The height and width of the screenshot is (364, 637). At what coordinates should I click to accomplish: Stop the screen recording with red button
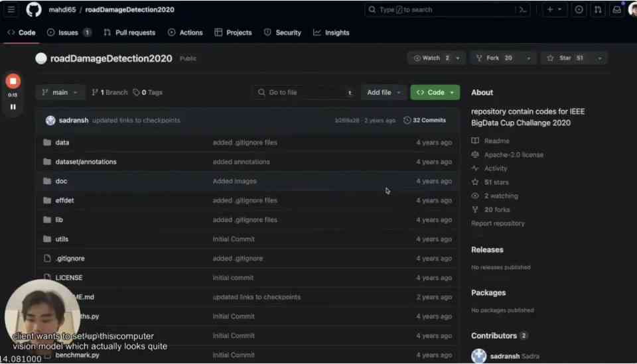coord(13,81)
